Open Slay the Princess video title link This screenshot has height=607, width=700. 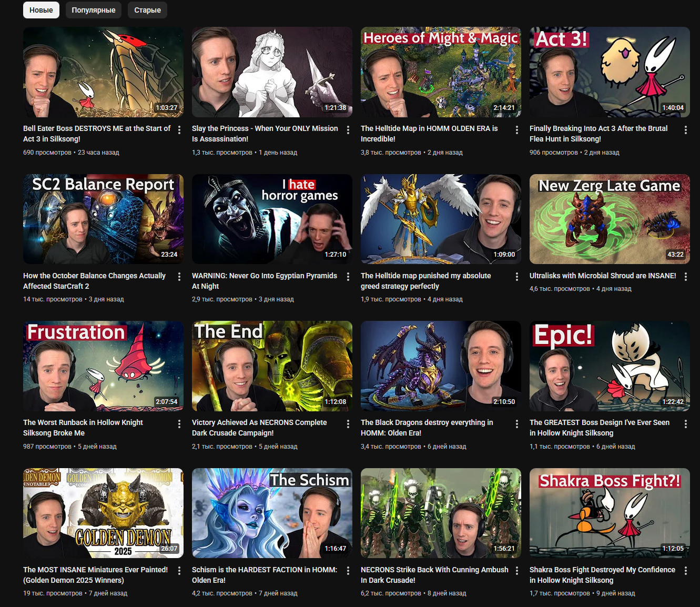tap(265, 134)
